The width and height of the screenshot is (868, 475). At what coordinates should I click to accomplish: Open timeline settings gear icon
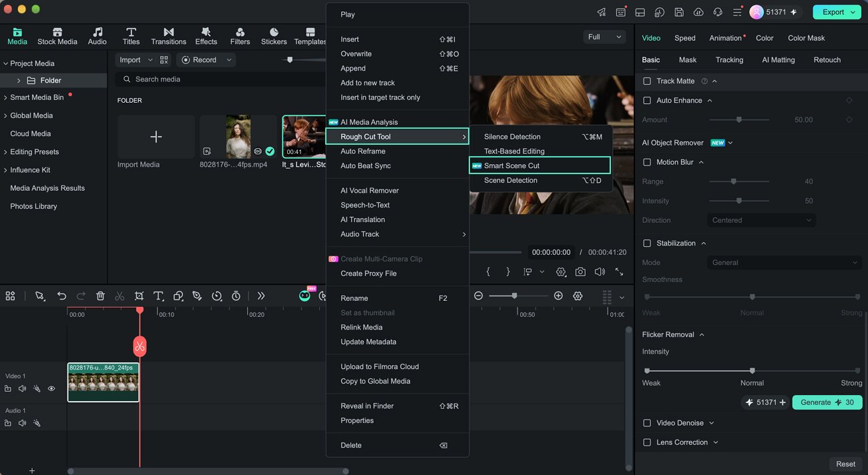click(x=578, y=296)
